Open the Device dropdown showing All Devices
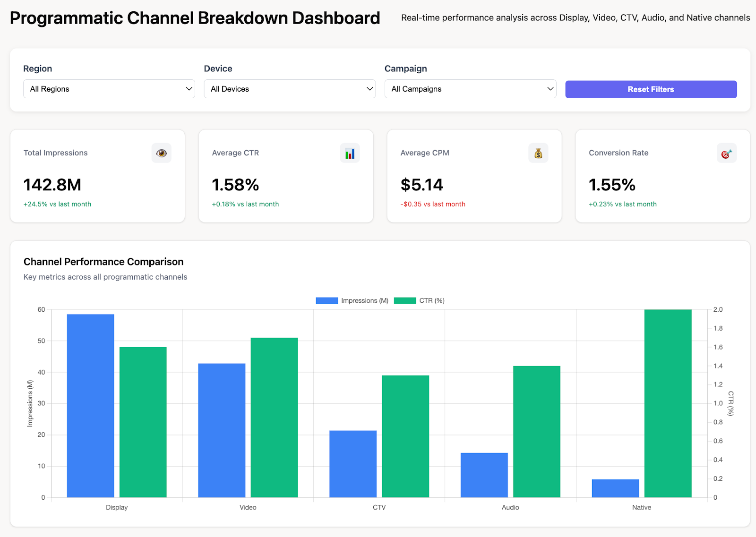756x537 pixels. tap(290, 89)
